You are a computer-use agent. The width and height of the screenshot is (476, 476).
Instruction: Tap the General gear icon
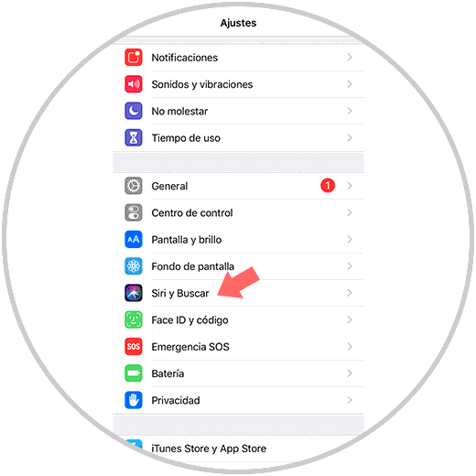[134, 186]
